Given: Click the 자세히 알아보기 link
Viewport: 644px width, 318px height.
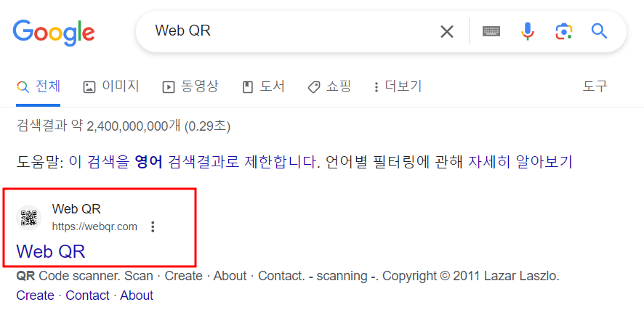Looking at the screenshot, I should pyautogui.click(x=520, y=162).
